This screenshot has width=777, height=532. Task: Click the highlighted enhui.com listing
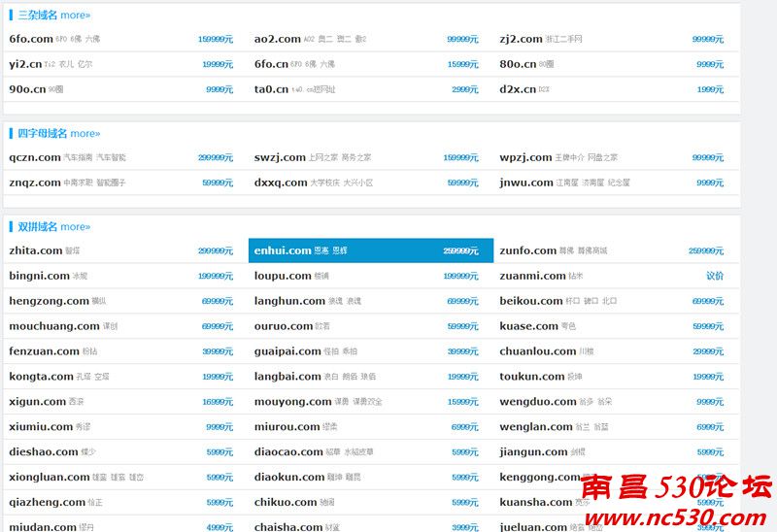pos(283,250)
